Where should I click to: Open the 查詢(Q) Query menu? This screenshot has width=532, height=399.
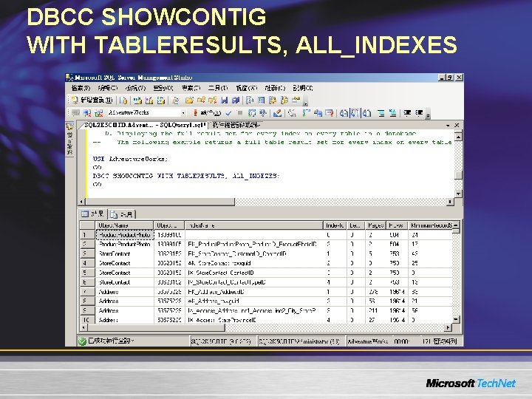pyautogui.click(x=163, y=88)
